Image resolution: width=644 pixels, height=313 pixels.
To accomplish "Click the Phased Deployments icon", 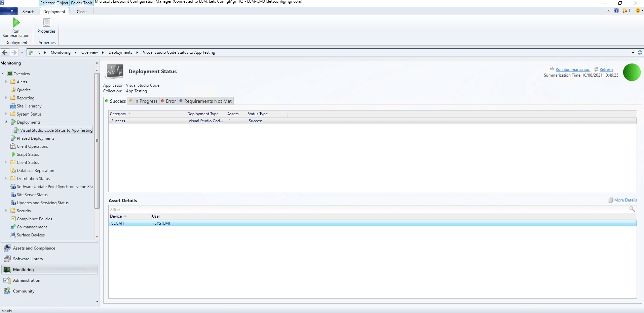I will click(13, 138).
